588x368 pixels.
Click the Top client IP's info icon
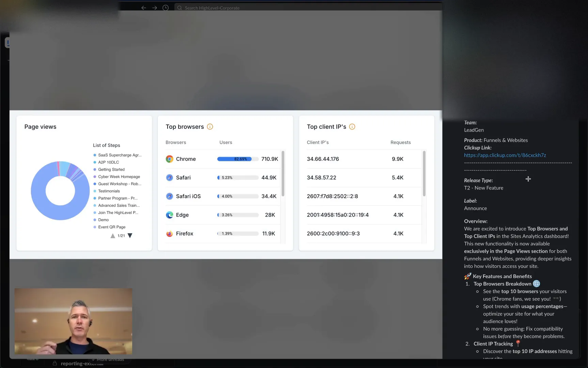[352, 127]
